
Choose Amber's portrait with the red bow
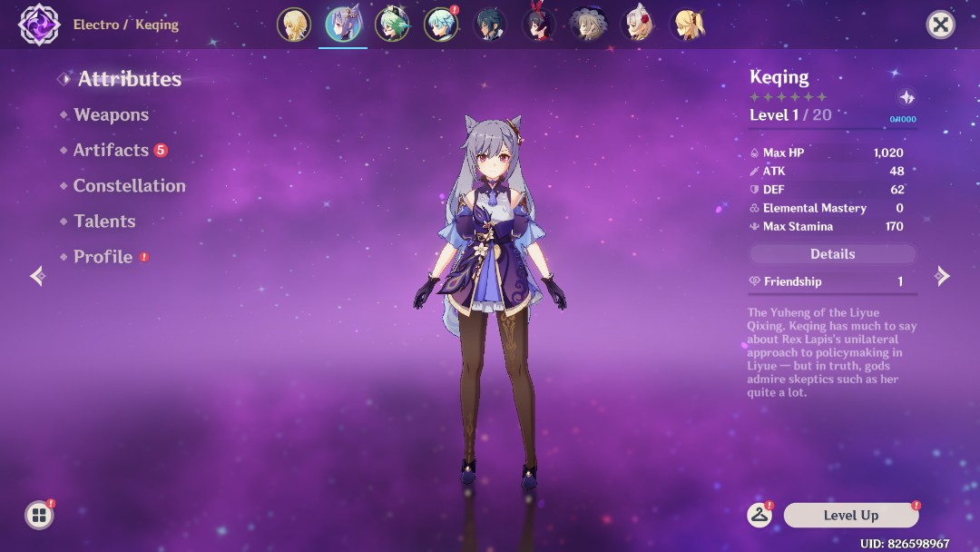539,25
